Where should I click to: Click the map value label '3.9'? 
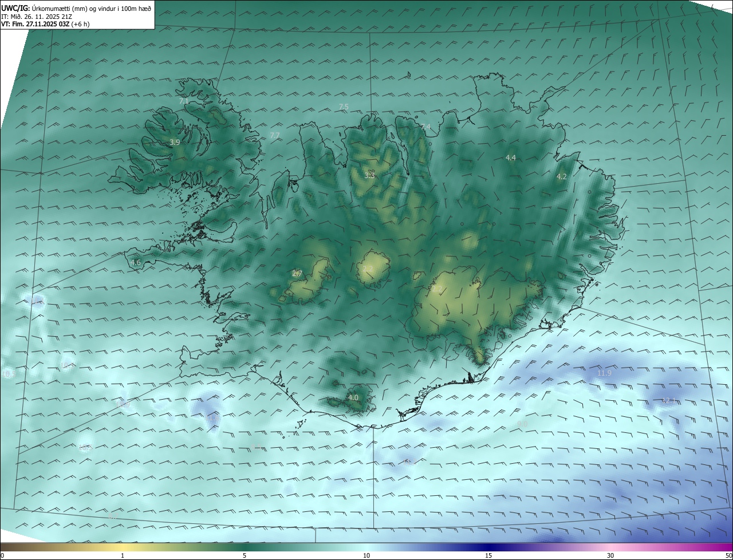click(x=175, y=142)
